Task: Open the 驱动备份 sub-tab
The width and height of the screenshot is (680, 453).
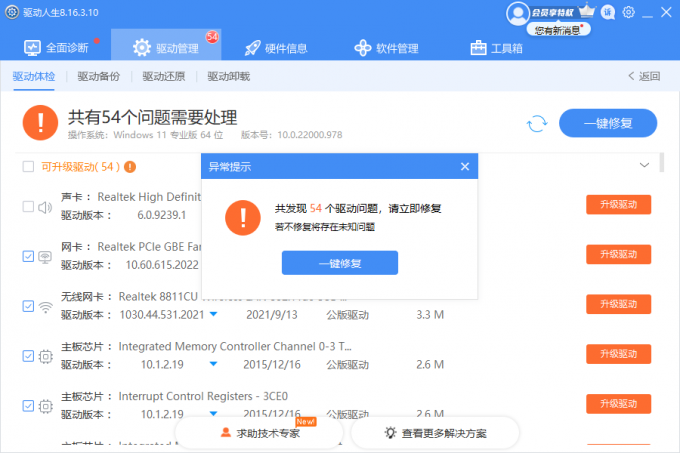Action: (x=98, y=76)
